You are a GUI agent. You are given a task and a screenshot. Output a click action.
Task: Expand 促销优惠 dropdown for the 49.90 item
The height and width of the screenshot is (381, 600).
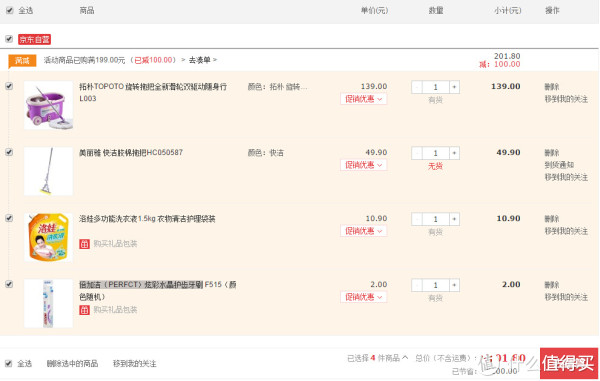(x=364, y=165)
